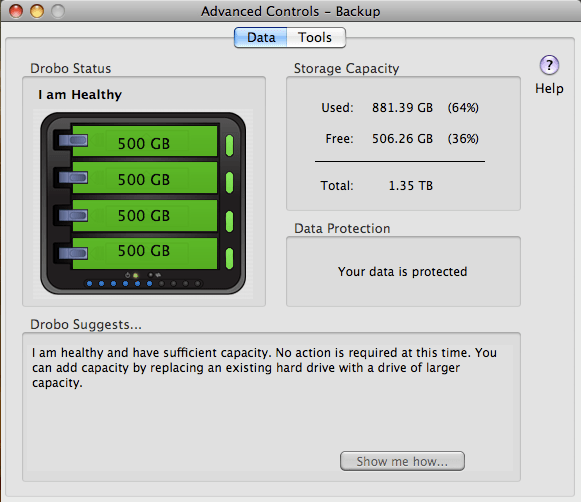The image size is (581, 502).
Task: Click the 'Your data is protected' message
Action: coord(402,272)
